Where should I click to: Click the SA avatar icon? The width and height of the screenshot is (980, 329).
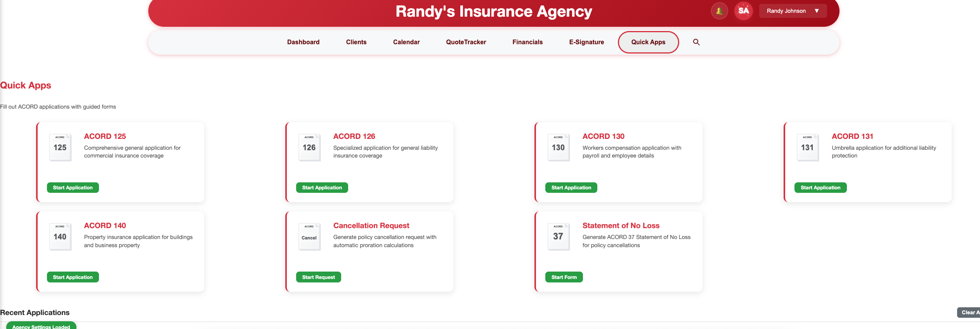[743, 11]
